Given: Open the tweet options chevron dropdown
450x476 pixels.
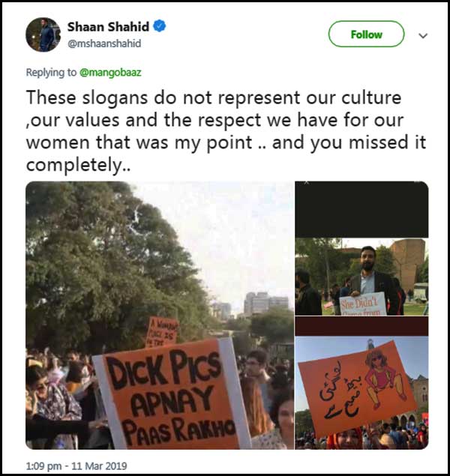Looking at the screenshot, I should click(x=423, y=35).
